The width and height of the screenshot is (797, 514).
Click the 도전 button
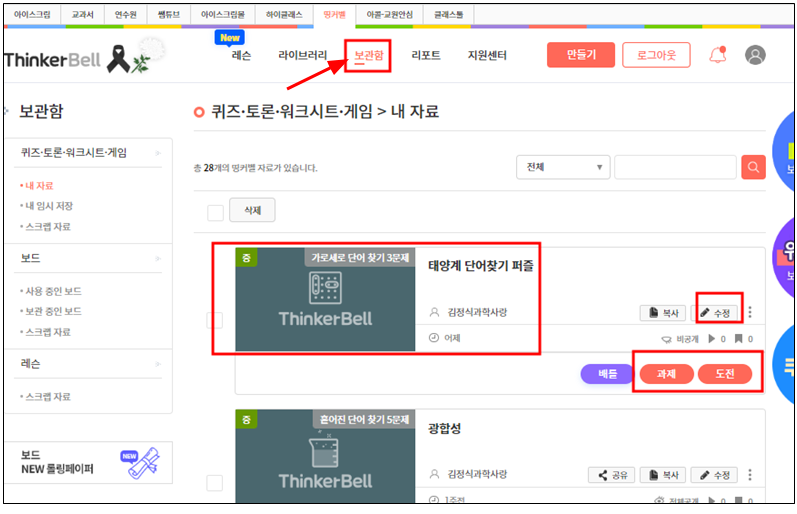(x=725, y=374)
